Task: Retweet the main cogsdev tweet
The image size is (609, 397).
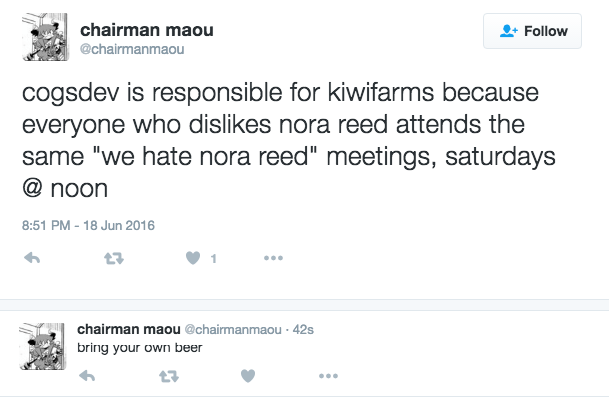Action: [x=114, y=258]
